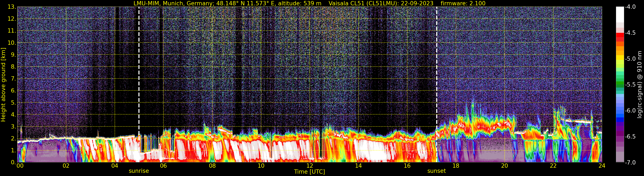Screen dimensions: 644x176
Task: Click the 12 tick label on the time axis
Action: (x=310, y=166)
